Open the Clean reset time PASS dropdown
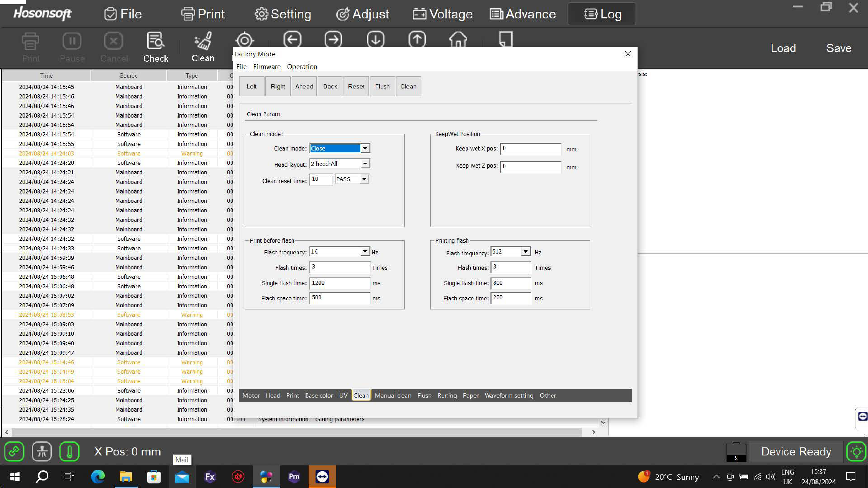 tap(364, 179)
